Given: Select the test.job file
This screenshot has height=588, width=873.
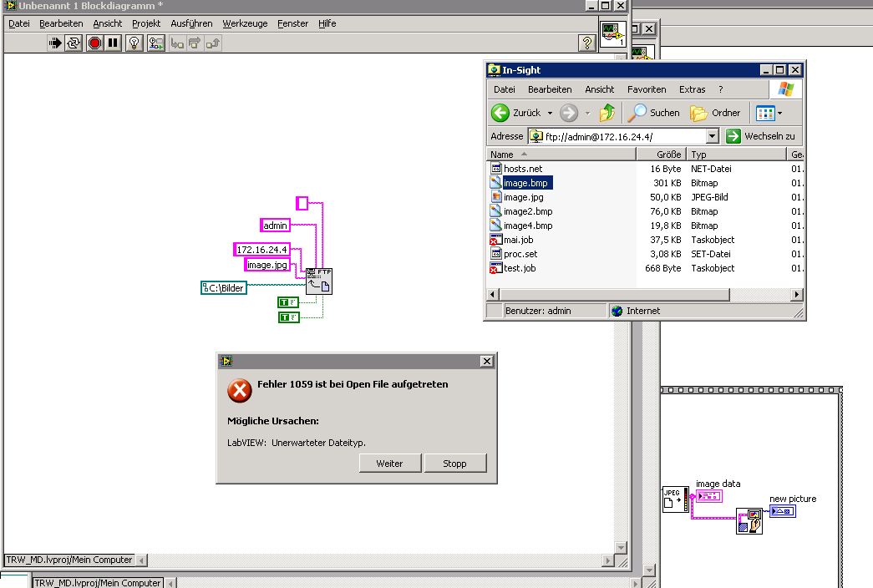Looking at the screenshot, I should coord(513,268).
